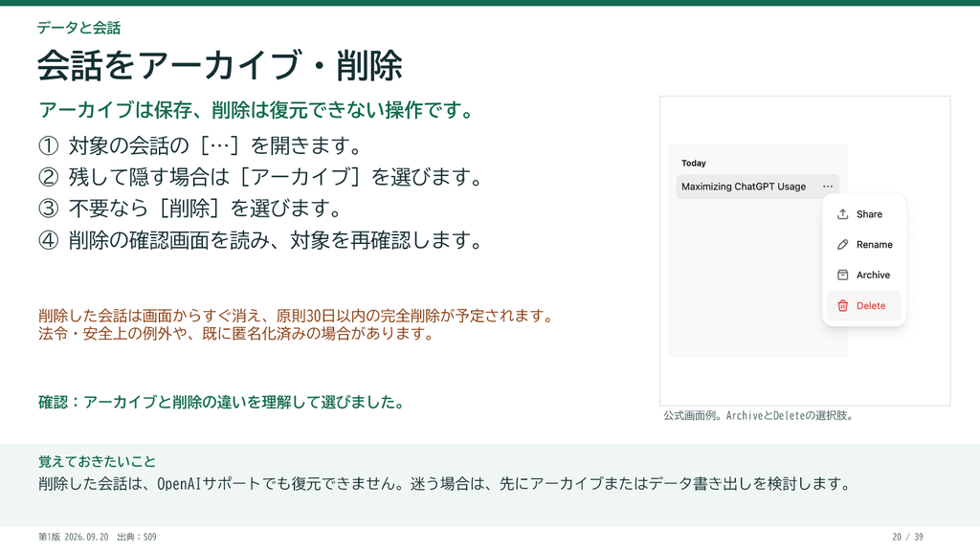Click the Today section label

pos(693,163)
